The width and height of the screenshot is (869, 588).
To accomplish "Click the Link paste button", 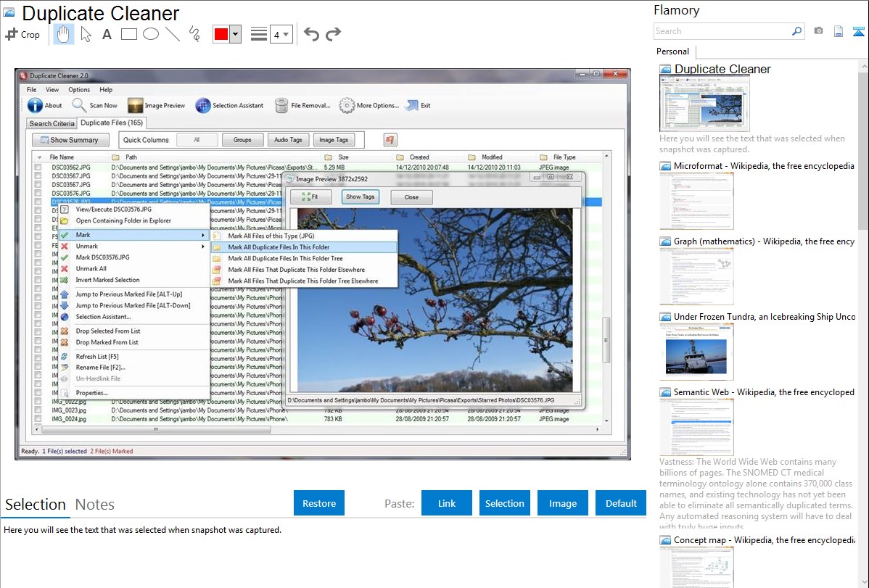I will pos(447,503).
